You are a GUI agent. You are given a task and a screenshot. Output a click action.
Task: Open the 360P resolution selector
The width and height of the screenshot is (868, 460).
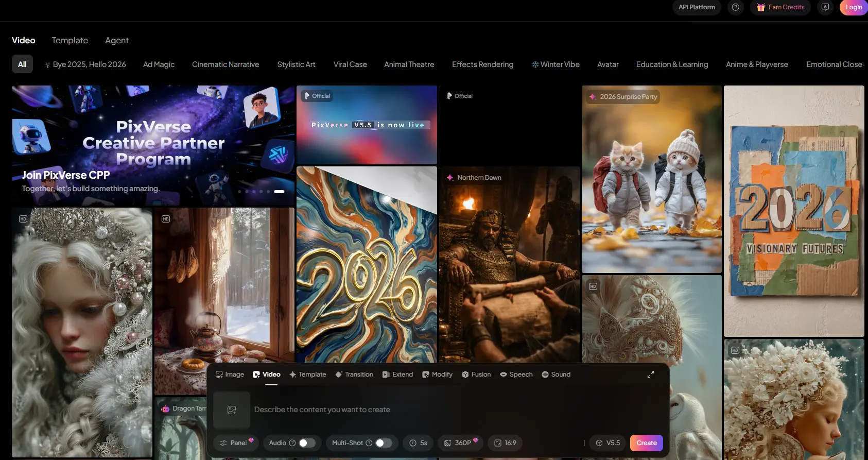461,443
